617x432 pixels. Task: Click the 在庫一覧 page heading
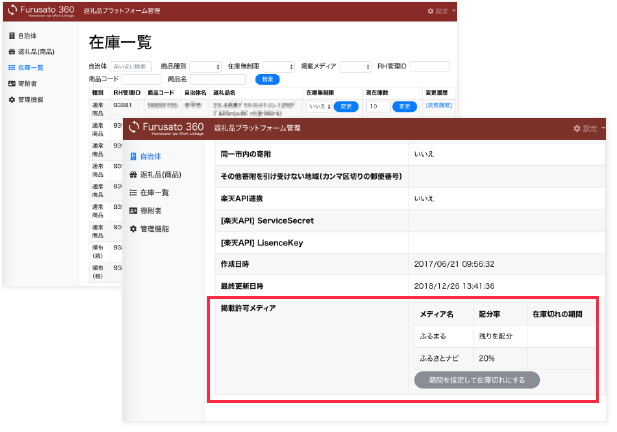click(120, 42)
